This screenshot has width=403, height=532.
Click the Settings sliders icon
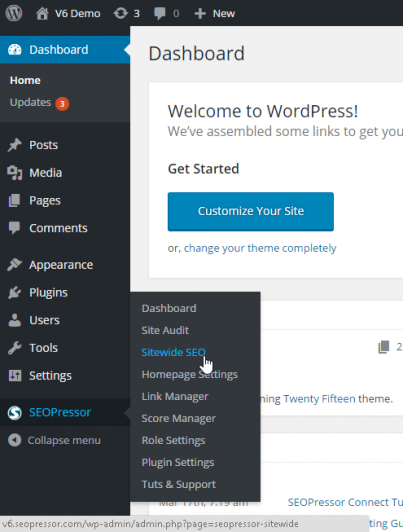tap(15, 376)
